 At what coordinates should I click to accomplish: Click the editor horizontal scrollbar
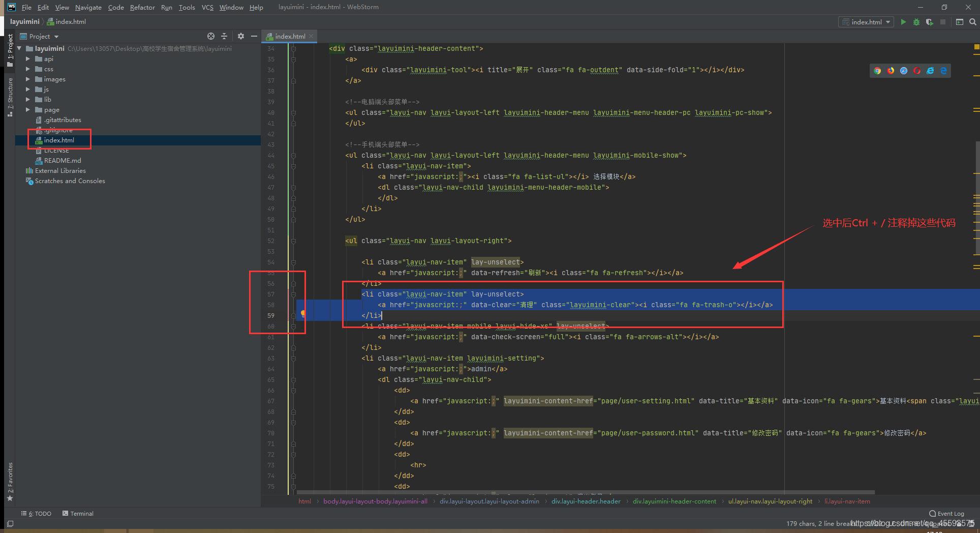pyautogui.click(x=586, y=492)
